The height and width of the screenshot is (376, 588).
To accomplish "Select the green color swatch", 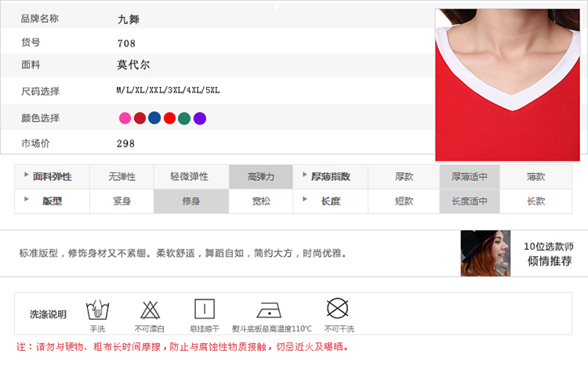I will pyautogui.click(x=184, y=118).
